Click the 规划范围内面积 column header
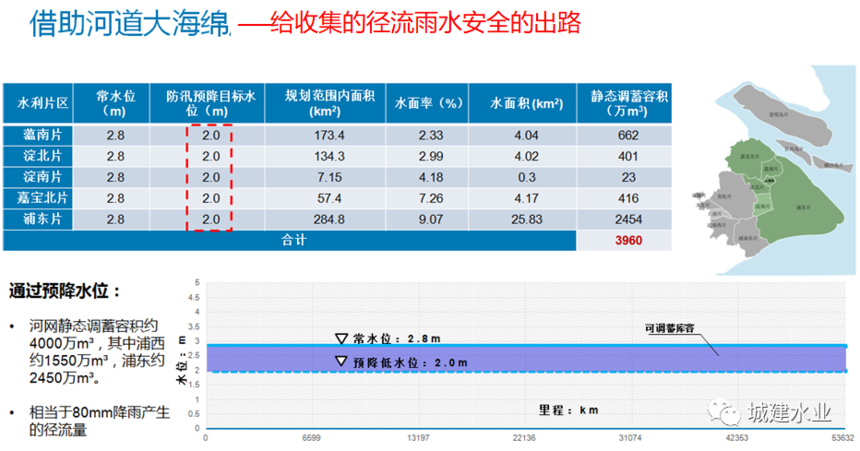This screenshot has height=451, width=860. click(325, 103)
